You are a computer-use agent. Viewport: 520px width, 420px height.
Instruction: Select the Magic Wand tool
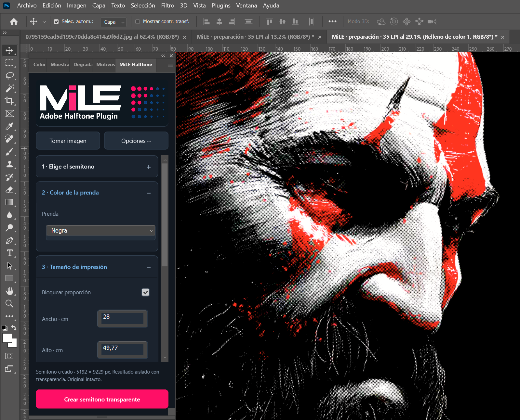(9, 88)
